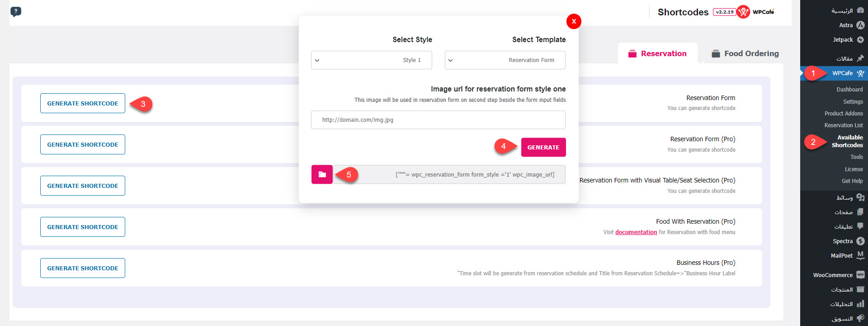Open the WooCommerce menu label
Screen dimensions: 868x326
833,275
